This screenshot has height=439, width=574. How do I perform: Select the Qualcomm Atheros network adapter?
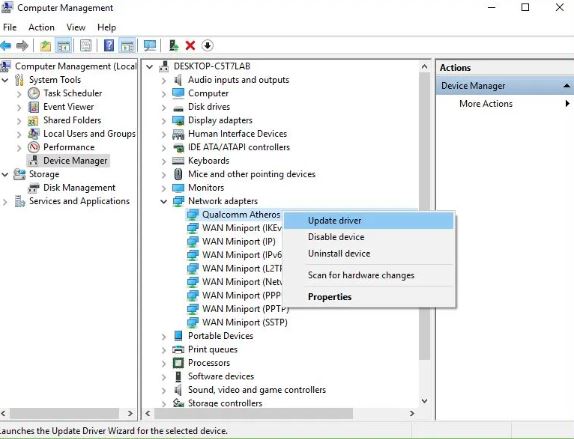pos(241,215)
